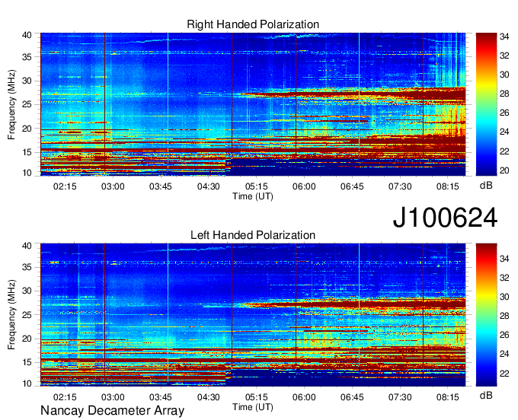The width and height of the screenshot is (518, 420).
Task: Click the 34 dB value on Left Handed colorbar
Action: (504, 259)
